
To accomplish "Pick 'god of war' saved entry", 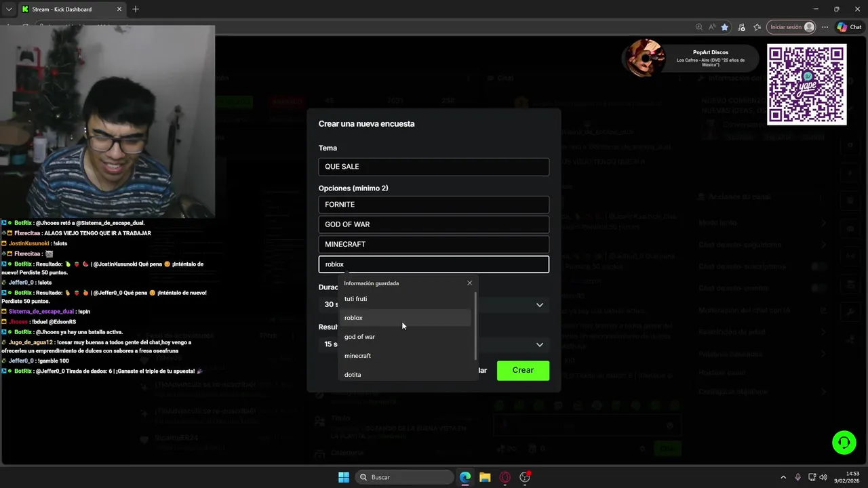I will (405, 337).
